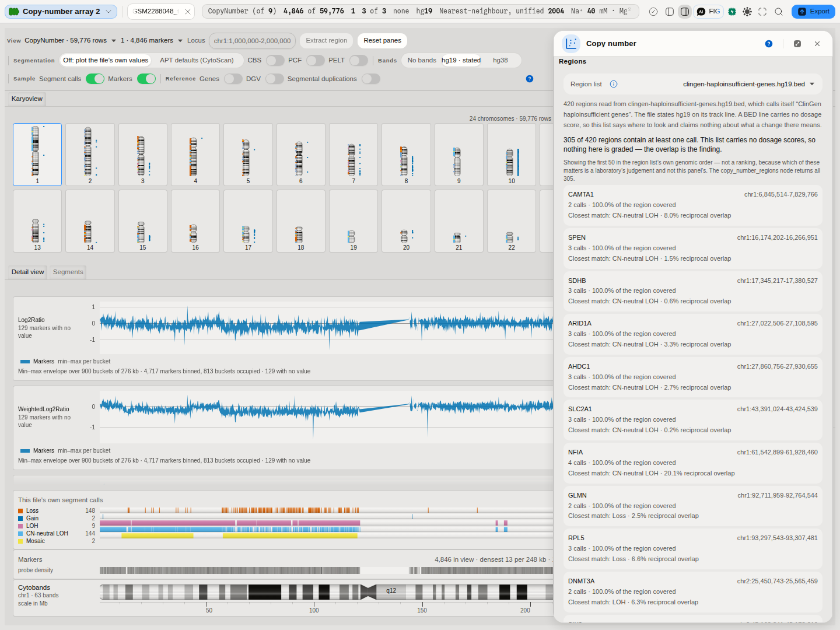
Task: Choose APT defaults (CytoScan) segmentation option
Action: pos(197,60)
